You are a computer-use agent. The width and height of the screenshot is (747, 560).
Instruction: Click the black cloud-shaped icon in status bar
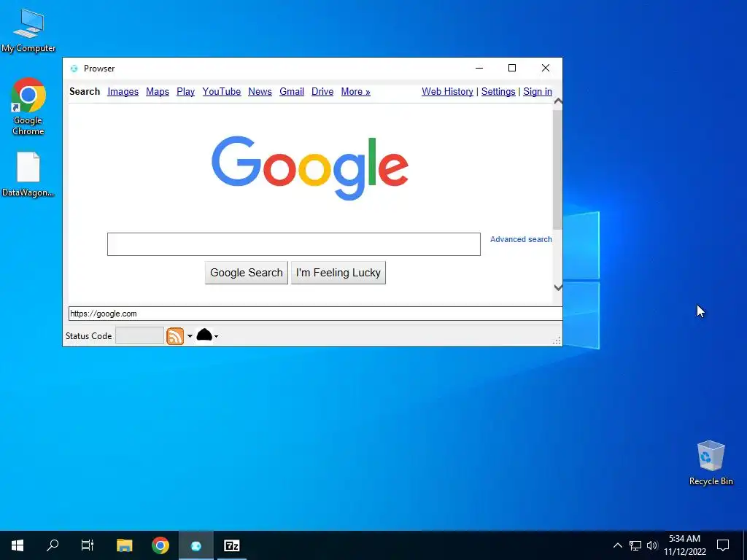point(204,335)
